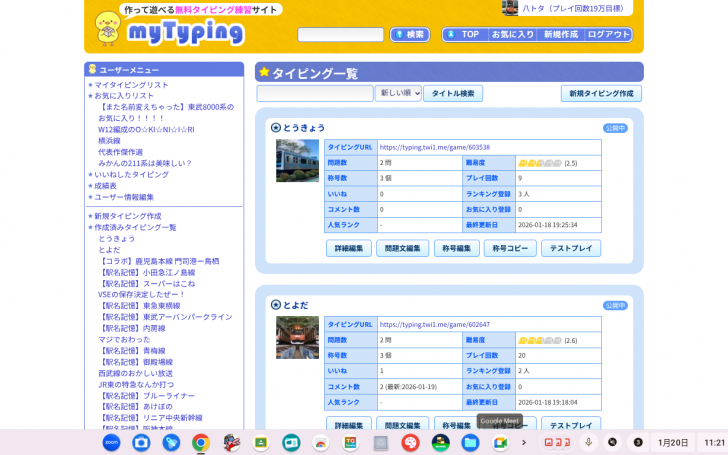Open the 新しい順 sort dropdown
This screenshot has height=455, width=728.
398,93
